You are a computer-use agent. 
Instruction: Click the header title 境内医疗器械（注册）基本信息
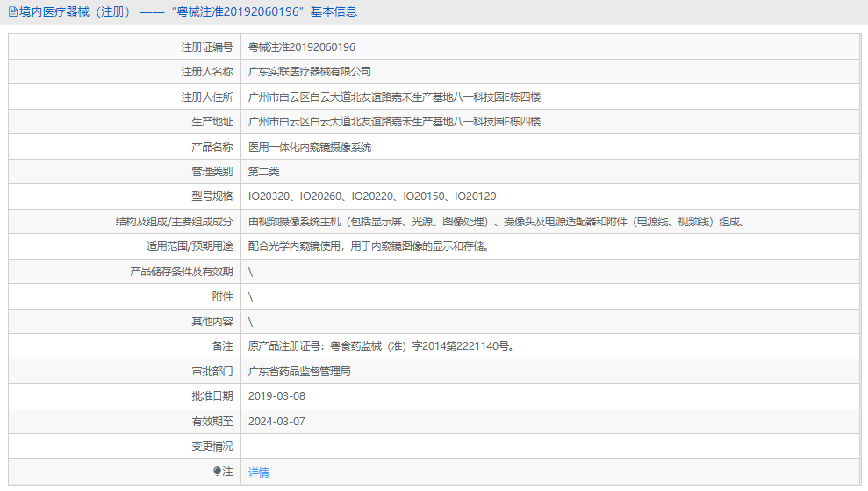[188, 11]
